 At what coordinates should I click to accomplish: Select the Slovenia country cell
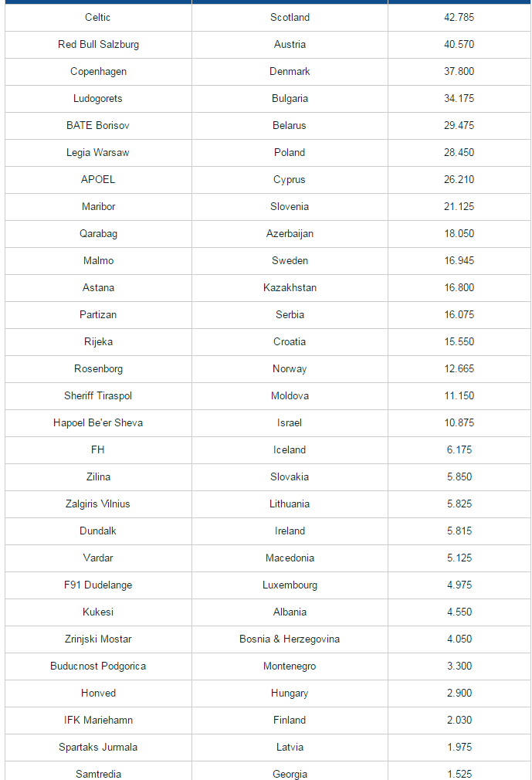click(x=290, y=206)
